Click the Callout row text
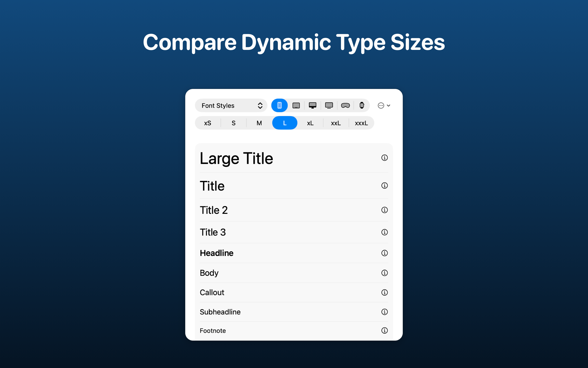This screenshot has height=368, width=588. (212, 292)
